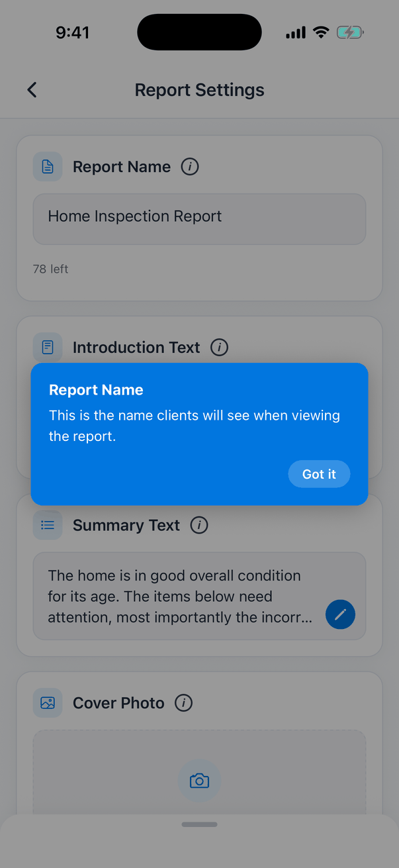Click the Introduction Text page icon
The image size is (399, 868).
[x=48, y=347]
